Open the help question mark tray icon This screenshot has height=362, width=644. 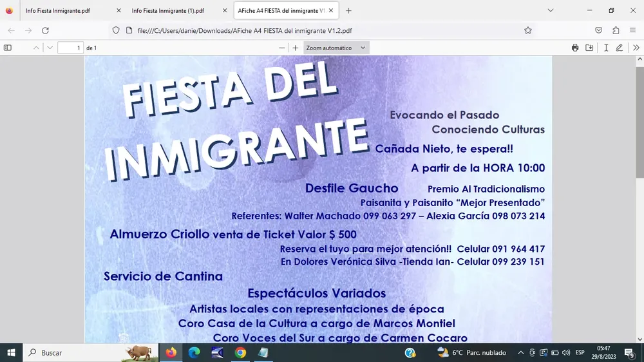coord(410,352)
